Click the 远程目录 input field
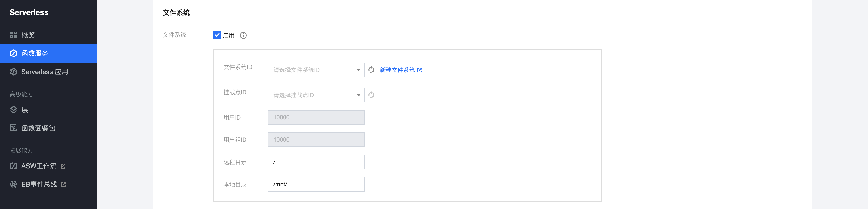The image size is (868, 209). (316, 162)
